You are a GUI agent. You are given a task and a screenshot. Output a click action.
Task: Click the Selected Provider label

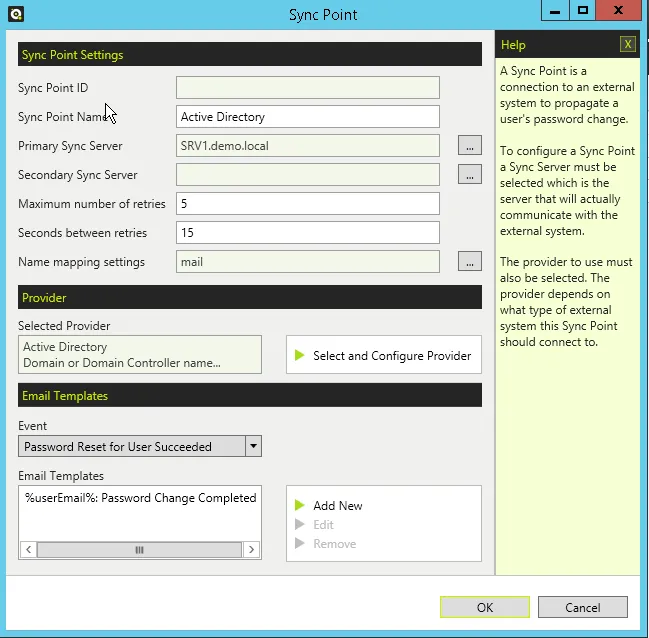point(64,325)
